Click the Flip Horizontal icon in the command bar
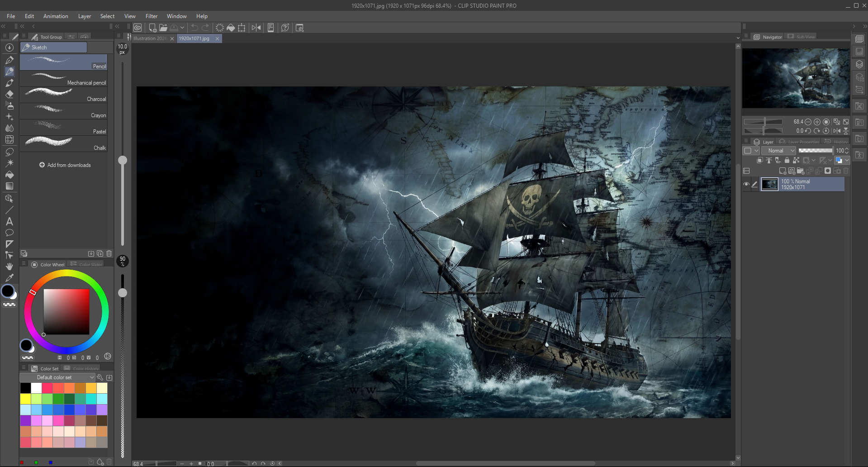This screenshot has width=868, height=467. (x=256, y=28)
